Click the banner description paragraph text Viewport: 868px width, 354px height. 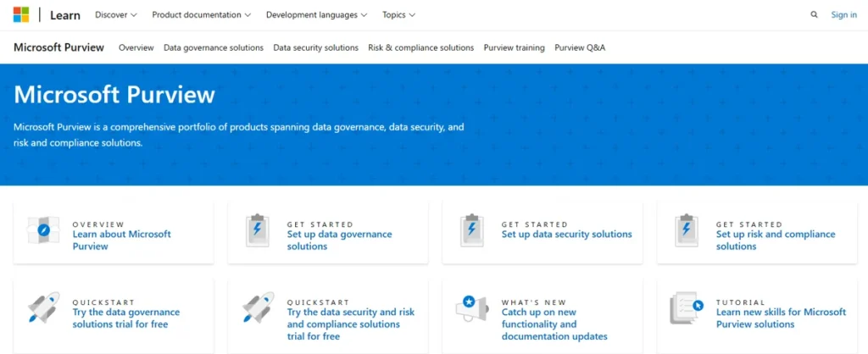[x=238, y=135]
